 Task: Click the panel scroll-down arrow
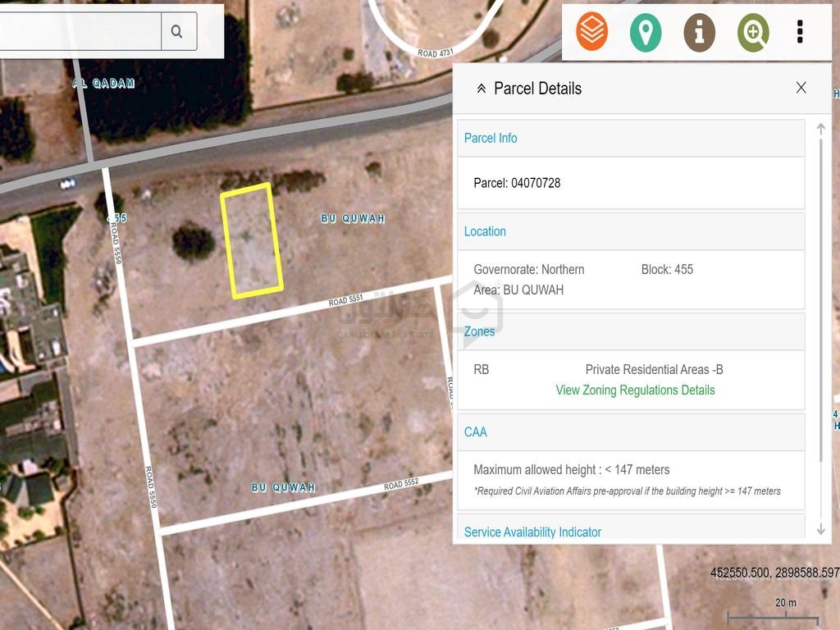click(820, 529)
